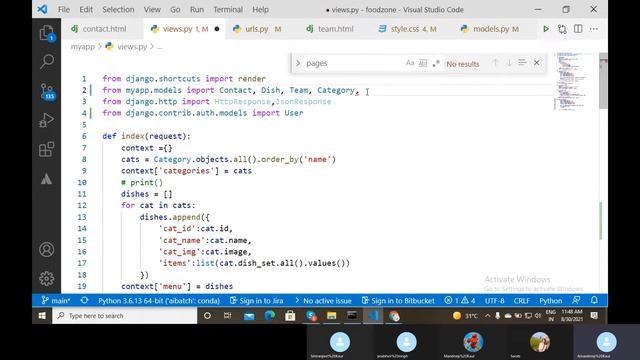Open the Selection menu

tap(118, 9)
